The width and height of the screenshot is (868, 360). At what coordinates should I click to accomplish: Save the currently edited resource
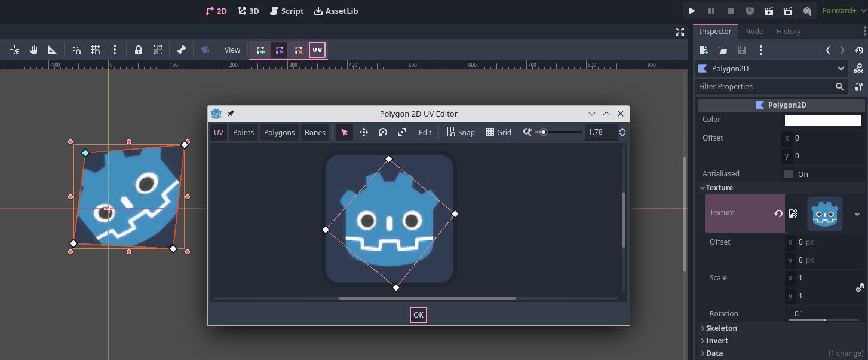pyautogui.click(x=742, y=50)
